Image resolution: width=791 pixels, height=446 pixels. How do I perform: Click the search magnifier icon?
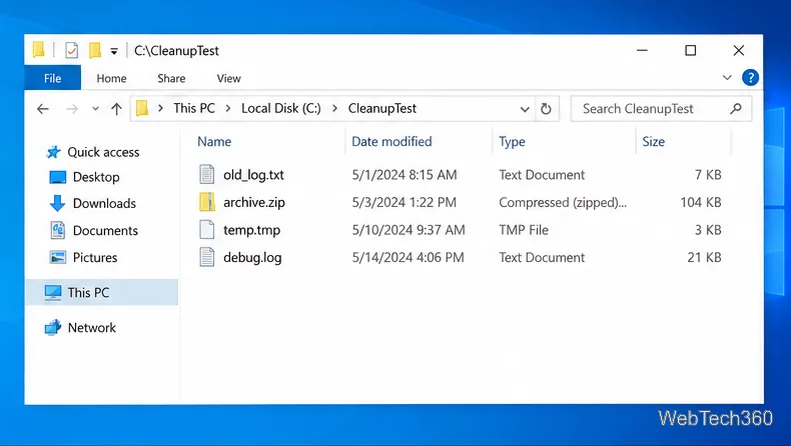click(736, 108)
